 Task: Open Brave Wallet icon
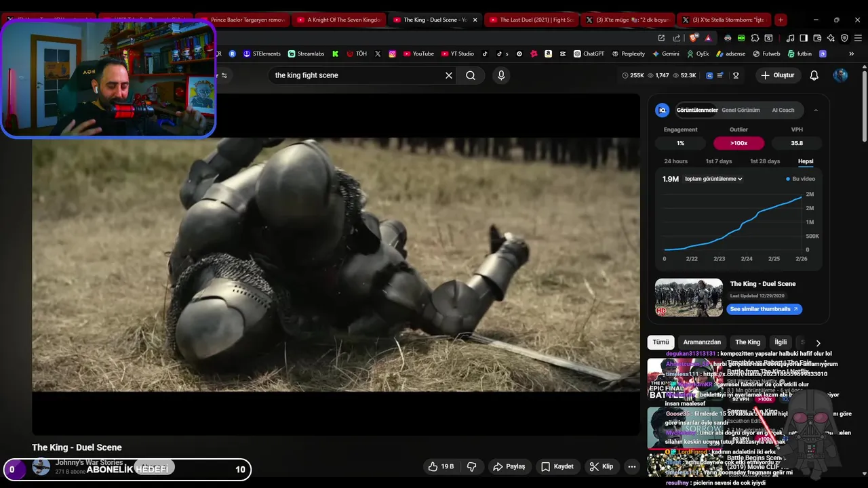point(818,38)
